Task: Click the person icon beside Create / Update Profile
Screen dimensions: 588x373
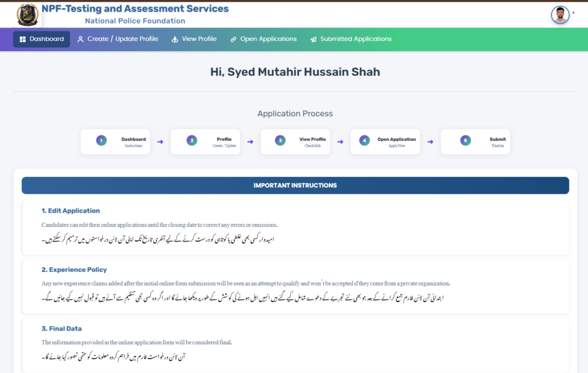Action: coord(80,40)
